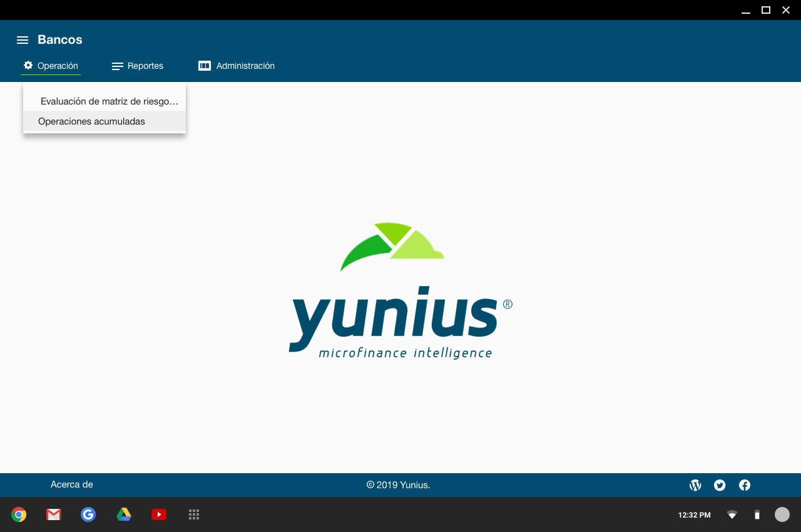This screenshot has width=801, height=532.
Task: Launch Google Chrome from the shelf
Action: click(19, 514)
